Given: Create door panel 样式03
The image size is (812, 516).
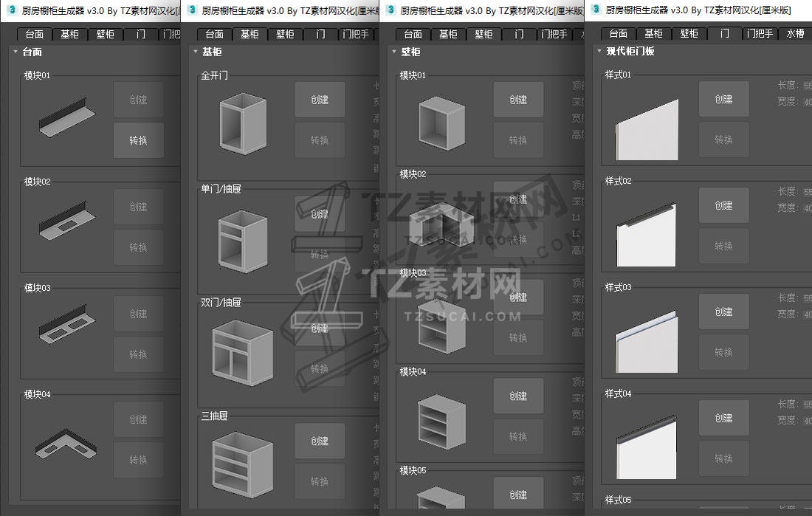Looking at the screenshot, I should click(x=723, y=312).
